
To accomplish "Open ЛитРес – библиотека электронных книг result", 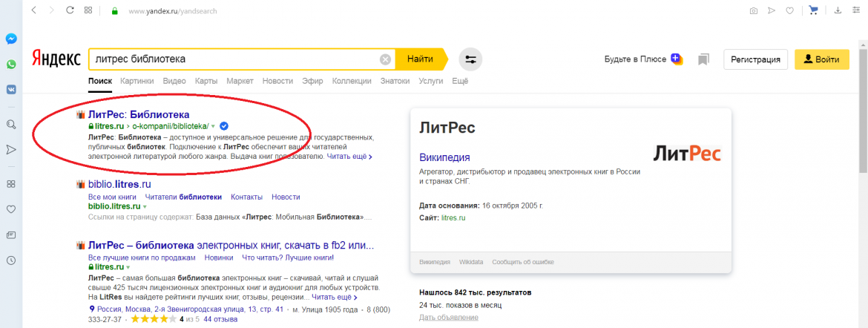I will (x=231, y=245).
